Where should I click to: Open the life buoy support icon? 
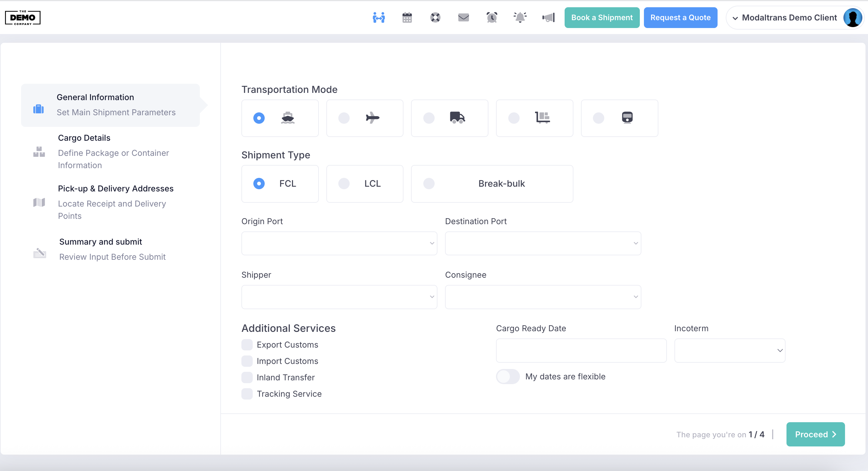click(x=435, y=18)
